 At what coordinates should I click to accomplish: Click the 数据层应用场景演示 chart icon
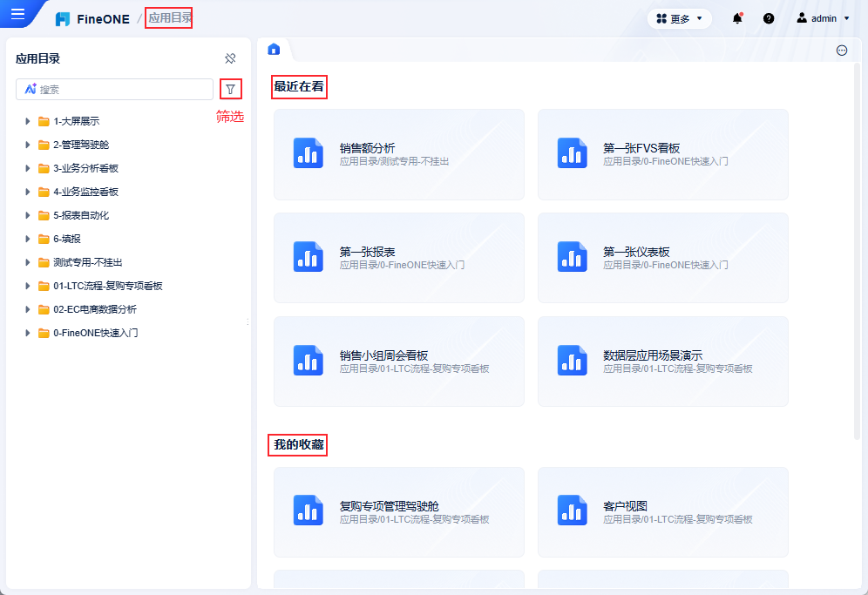click(572, 360)
